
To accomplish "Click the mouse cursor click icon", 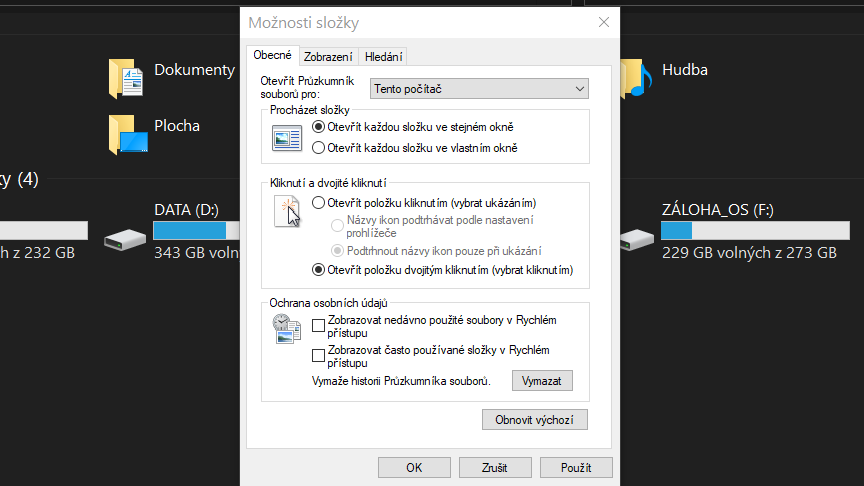I will (x=288, y=212).
